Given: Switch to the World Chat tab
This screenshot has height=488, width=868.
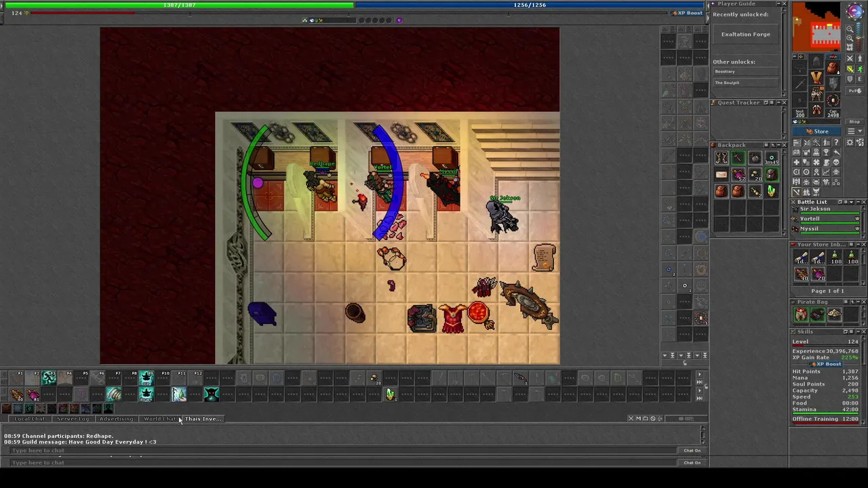Looking at the screenshot, I should (160, 418).
